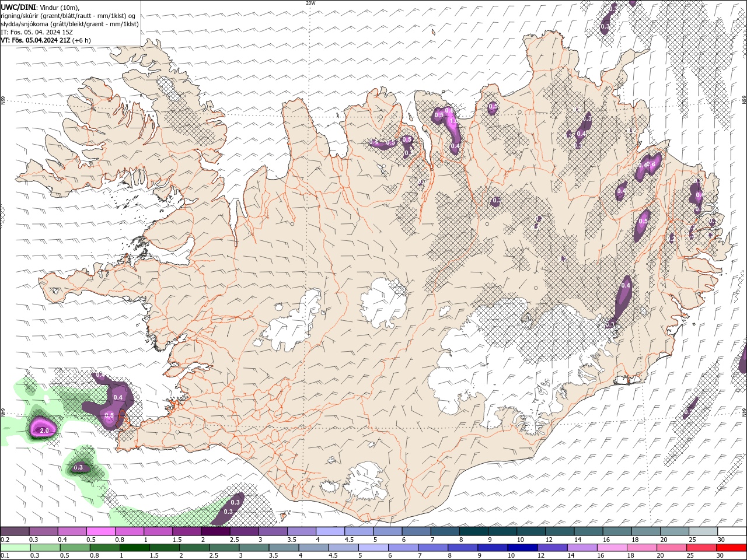Select the 0.1 pale green lower-row swatch
This screenshot has height=560, width=747.
coord(15,548)
